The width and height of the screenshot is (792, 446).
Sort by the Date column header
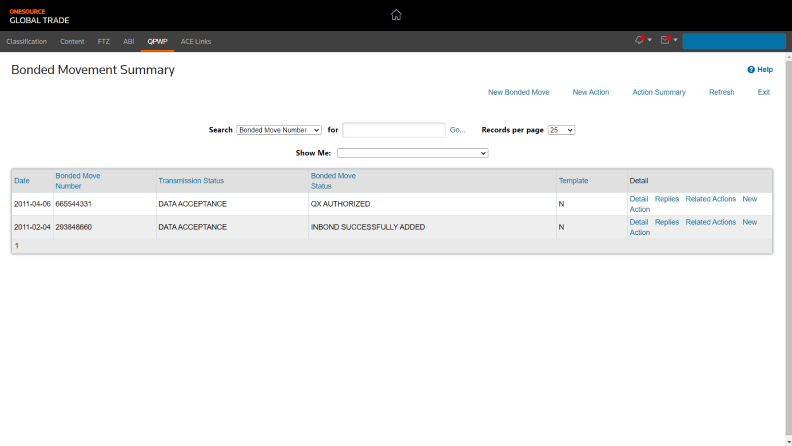click(x=22, y=181)
